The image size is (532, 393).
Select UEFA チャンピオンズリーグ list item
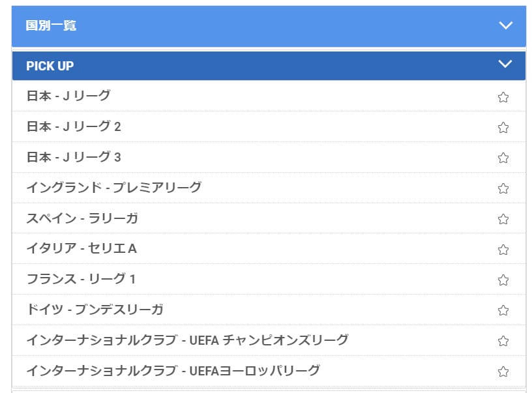pyautogui.click(x=187, y=340)
